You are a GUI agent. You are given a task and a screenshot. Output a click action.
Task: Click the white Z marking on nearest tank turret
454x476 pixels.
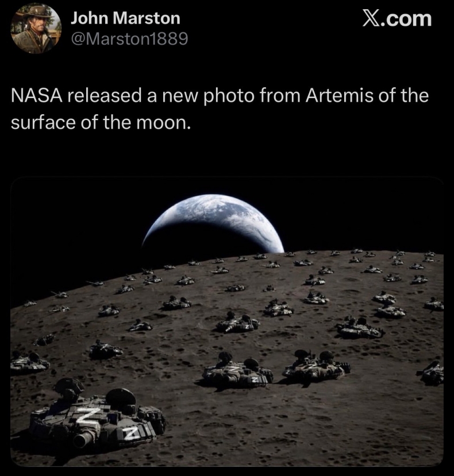click(x=86, y=415)
